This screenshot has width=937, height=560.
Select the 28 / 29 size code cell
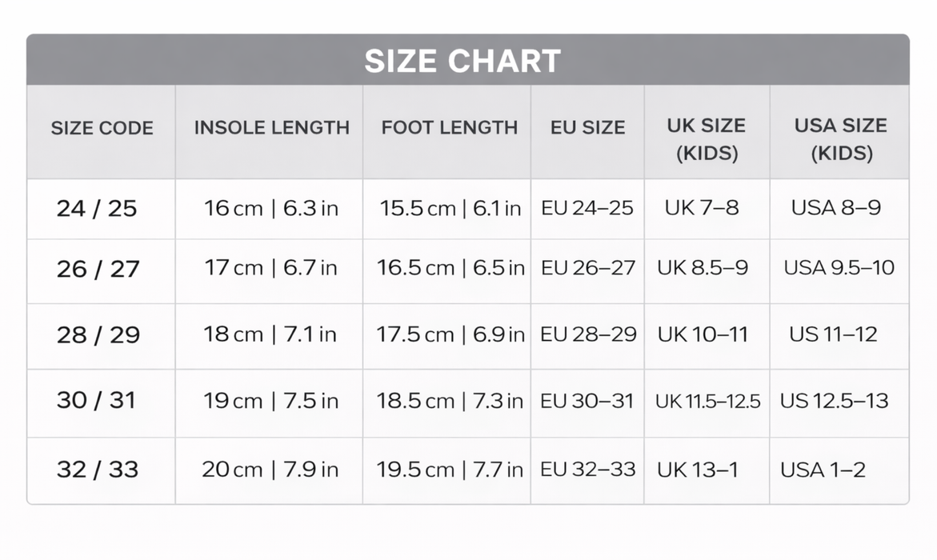[98, 334]
